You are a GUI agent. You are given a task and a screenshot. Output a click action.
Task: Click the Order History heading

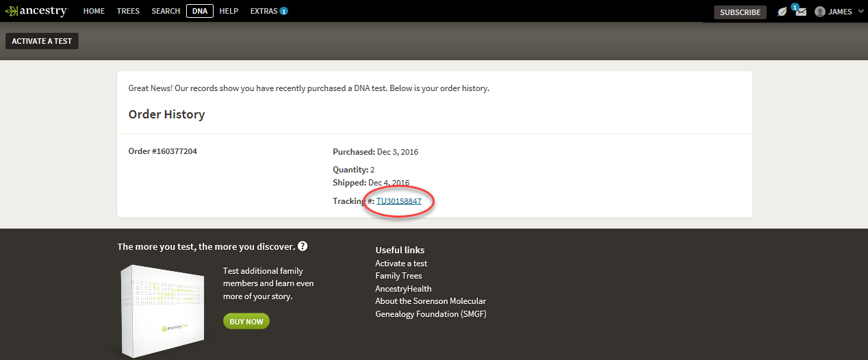166,114
